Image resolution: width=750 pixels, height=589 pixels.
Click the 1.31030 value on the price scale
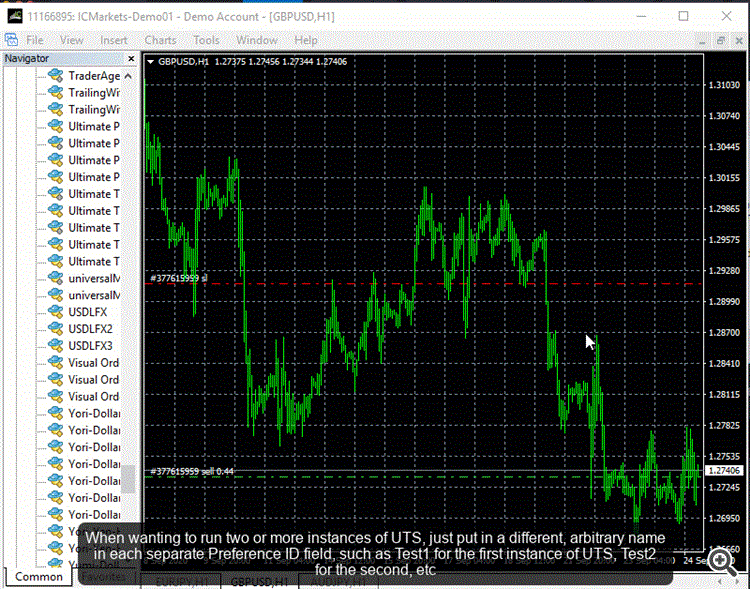[x=724, y=85]
